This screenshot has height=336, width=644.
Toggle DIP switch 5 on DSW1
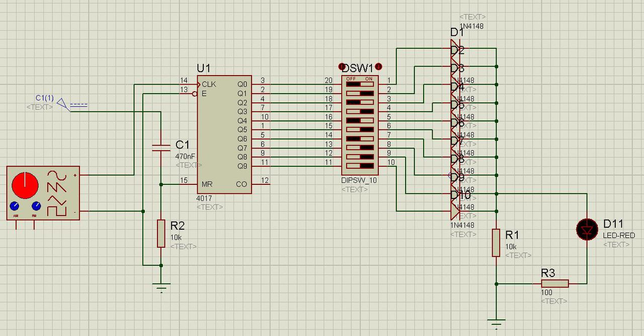click(360, 120)
